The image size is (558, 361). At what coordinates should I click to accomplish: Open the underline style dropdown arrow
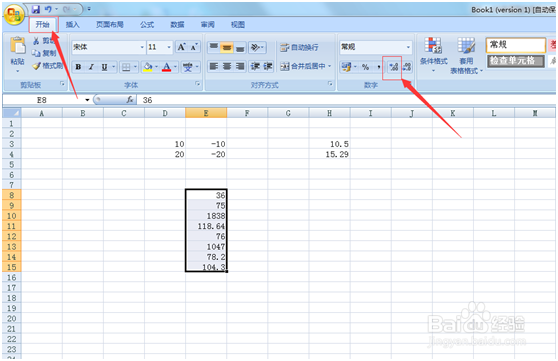pyautogui.click(x=114, y=67)
